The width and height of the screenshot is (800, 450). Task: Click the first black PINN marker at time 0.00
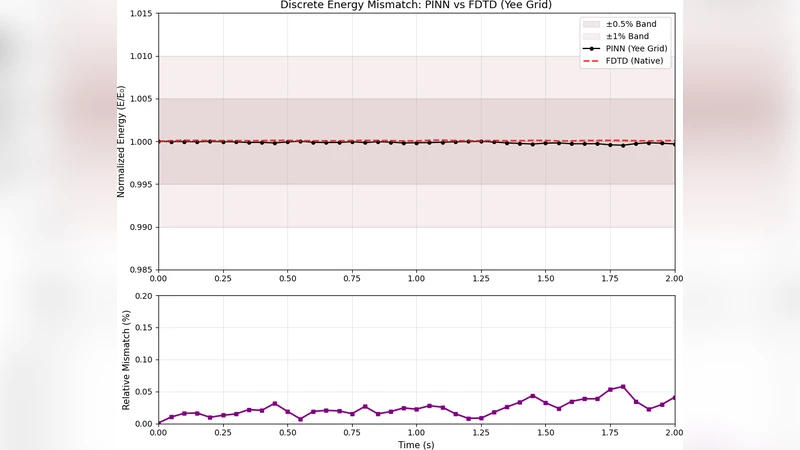[158, 142]
